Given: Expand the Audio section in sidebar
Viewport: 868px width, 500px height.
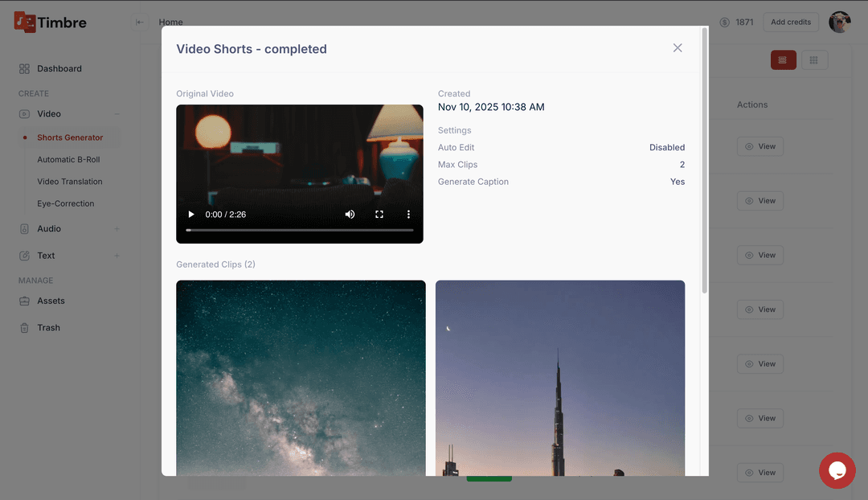Looking at the screenshot, I should click(117, 229).
